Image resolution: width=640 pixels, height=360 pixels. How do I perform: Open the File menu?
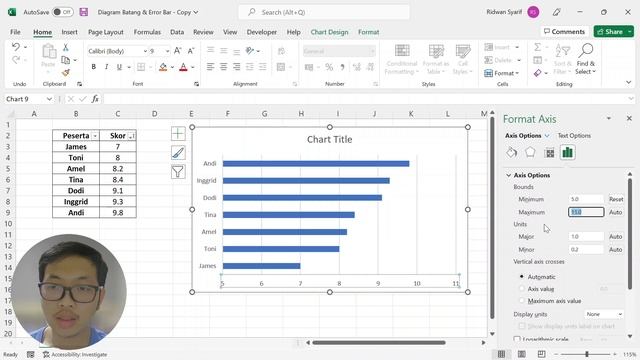(15, 32)
